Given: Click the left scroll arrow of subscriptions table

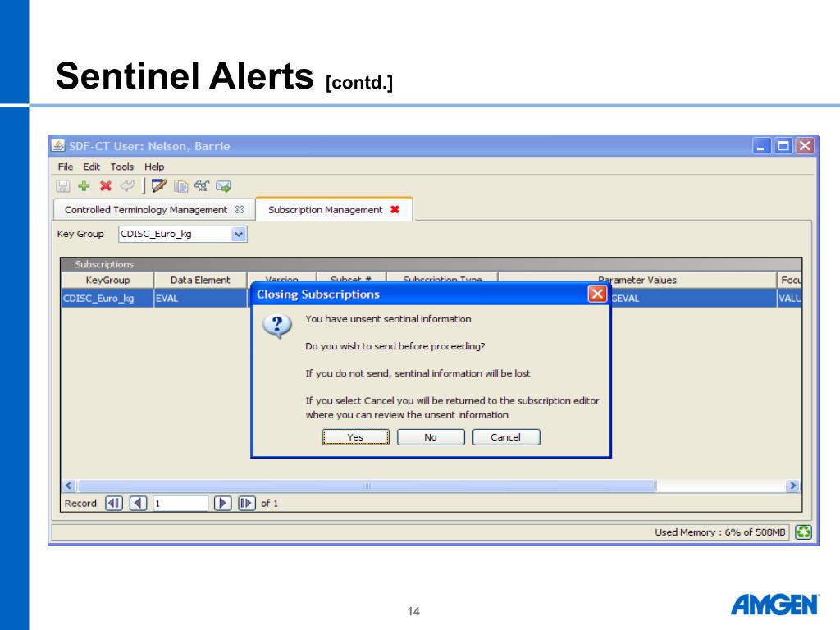Looking at the screenshot, I should (69, 486).
